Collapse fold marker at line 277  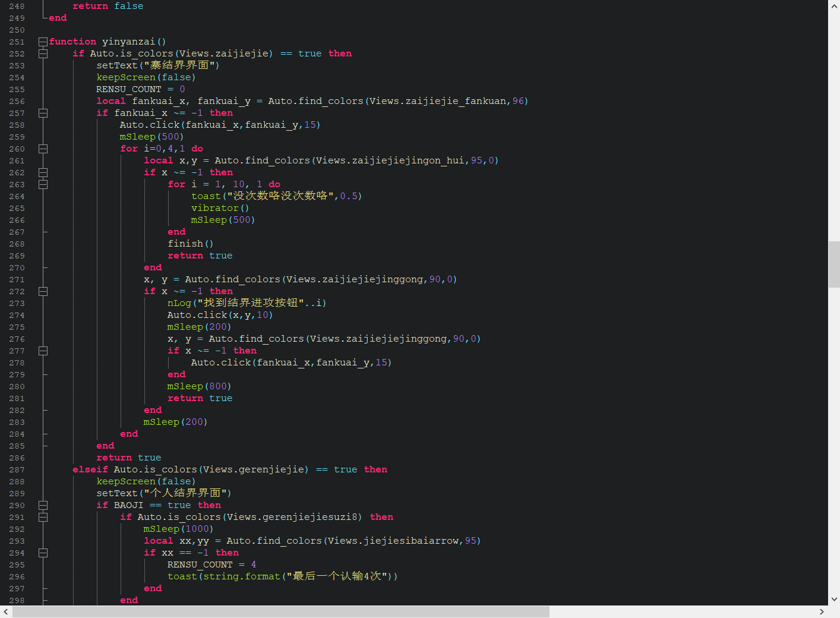click(43, 351)
